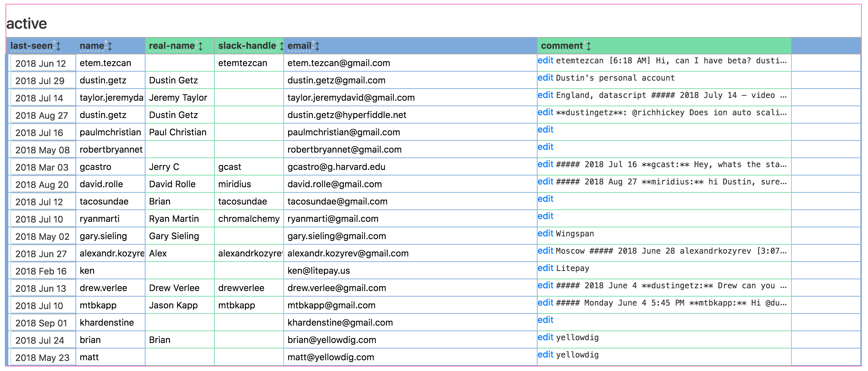Viewport: 868px width, 371px height.
Task: Click the 2018 Jul 24 date field
Action: 43,340
